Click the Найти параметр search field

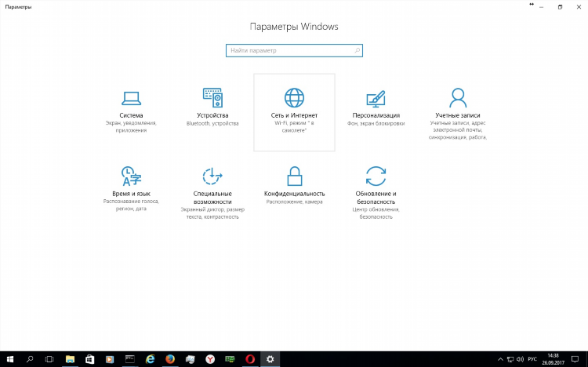click(x=294, y=51)
